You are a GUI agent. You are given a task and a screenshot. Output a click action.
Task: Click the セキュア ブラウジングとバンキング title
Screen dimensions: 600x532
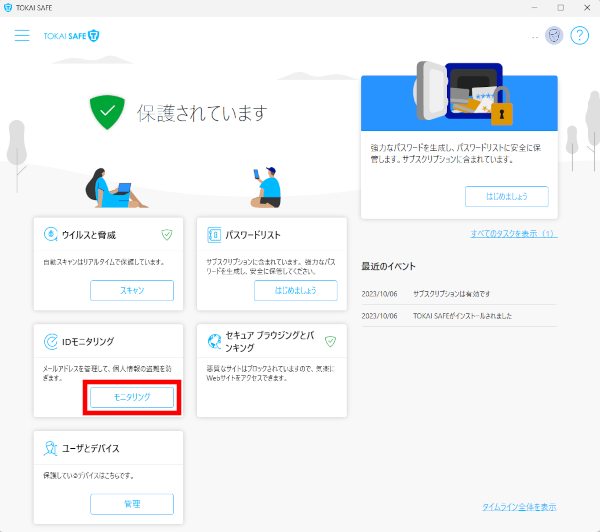[x=270, y=341]
